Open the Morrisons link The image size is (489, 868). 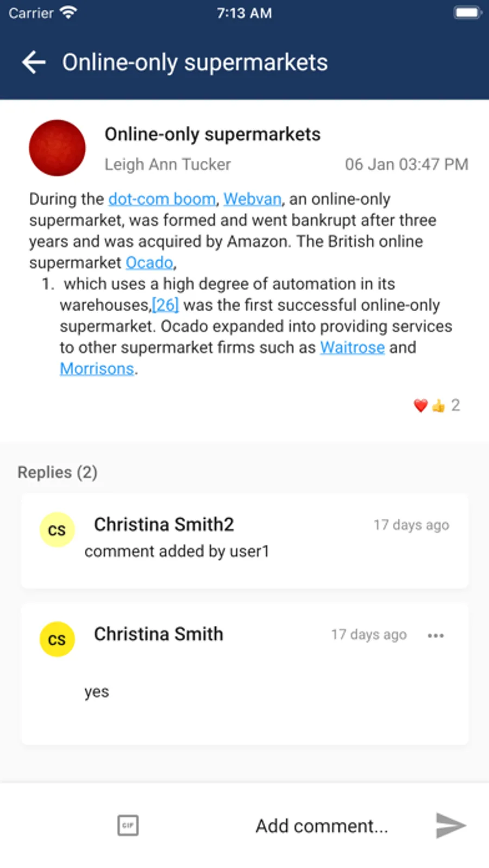click(x=97, y=368)
